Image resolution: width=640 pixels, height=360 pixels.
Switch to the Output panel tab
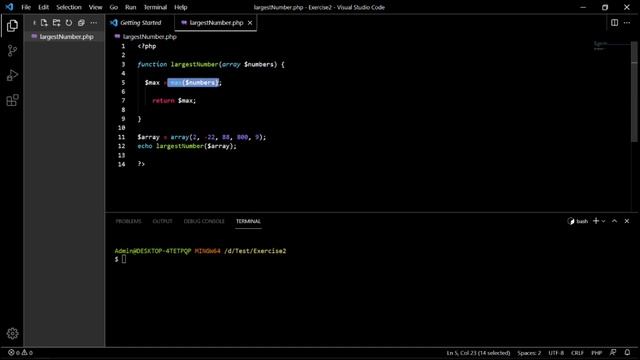162,221
